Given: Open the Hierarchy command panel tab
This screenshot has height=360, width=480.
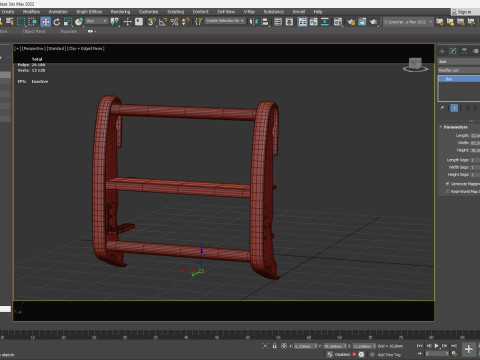Looking at the screenshot, I should [464, 51].
